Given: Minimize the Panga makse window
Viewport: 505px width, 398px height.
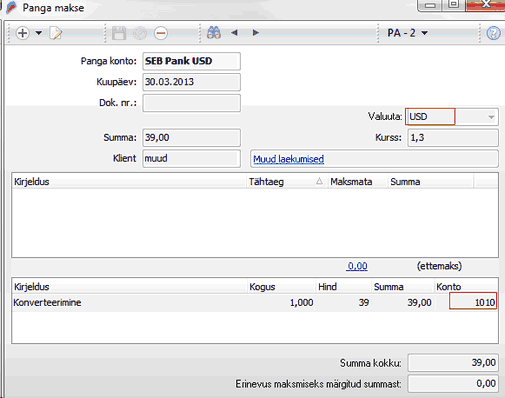Looking at the screenshot, I should (430, 5).
